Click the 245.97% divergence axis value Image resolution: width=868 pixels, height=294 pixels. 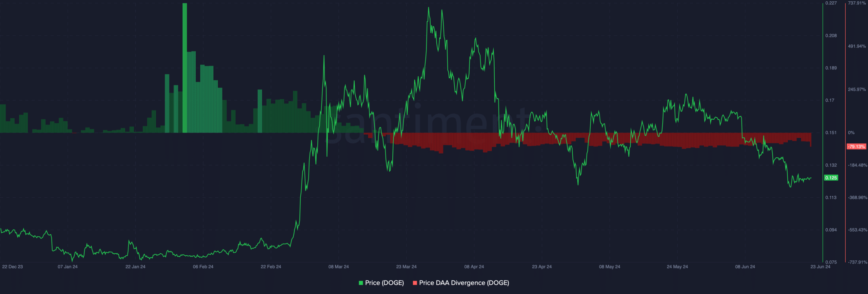click(857, 90)
